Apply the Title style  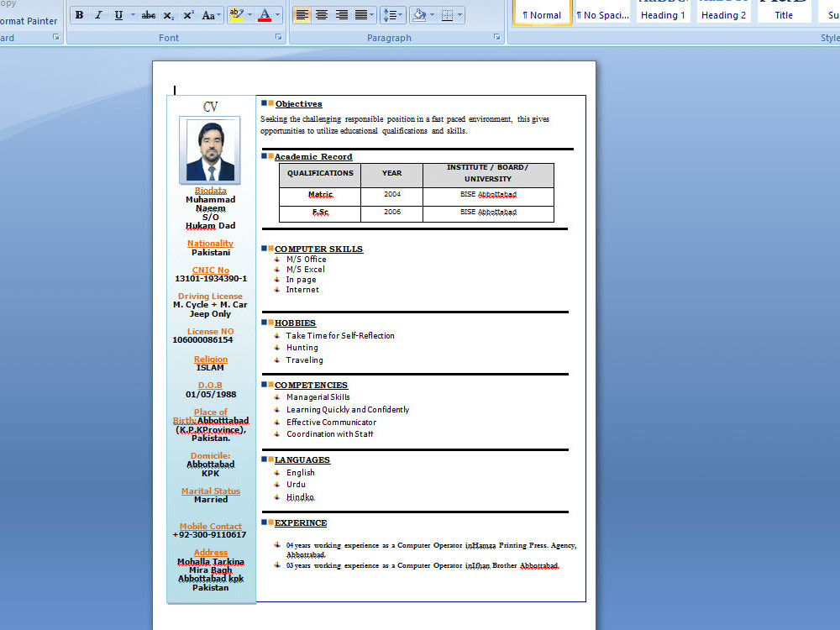[x=784, y=11]
